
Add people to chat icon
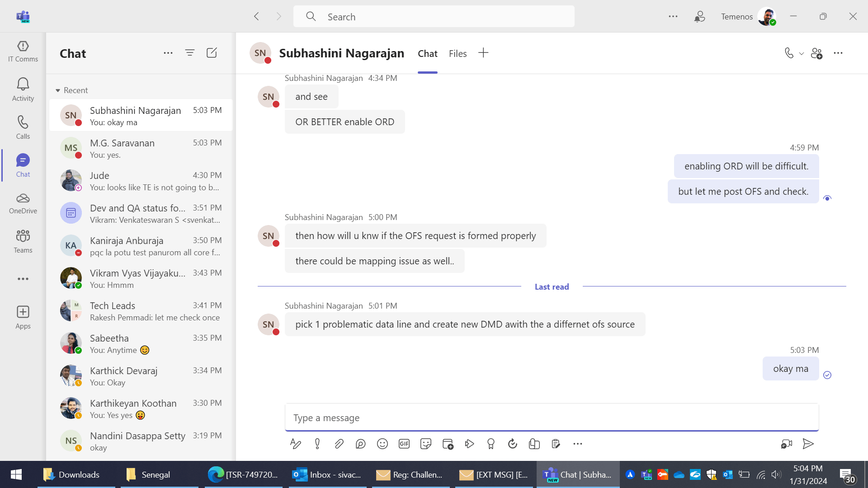pos(816,53)
